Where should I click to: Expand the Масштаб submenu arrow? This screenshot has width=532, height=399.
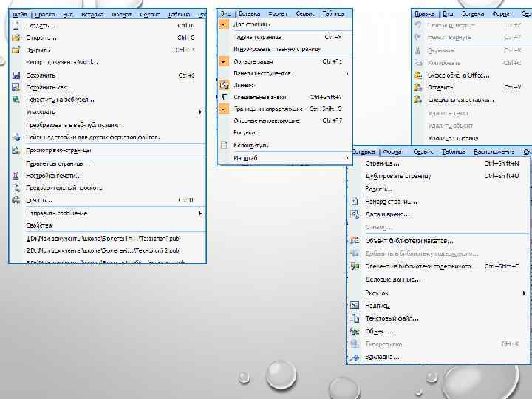(347, 158)
